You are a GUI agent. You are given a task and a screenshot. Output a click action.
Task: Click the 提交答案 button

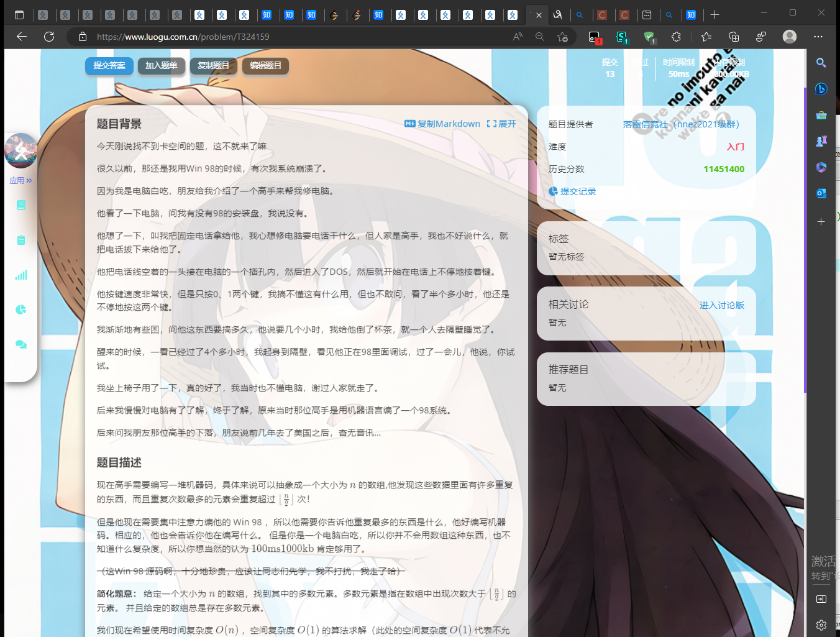[x=109, y=65]
